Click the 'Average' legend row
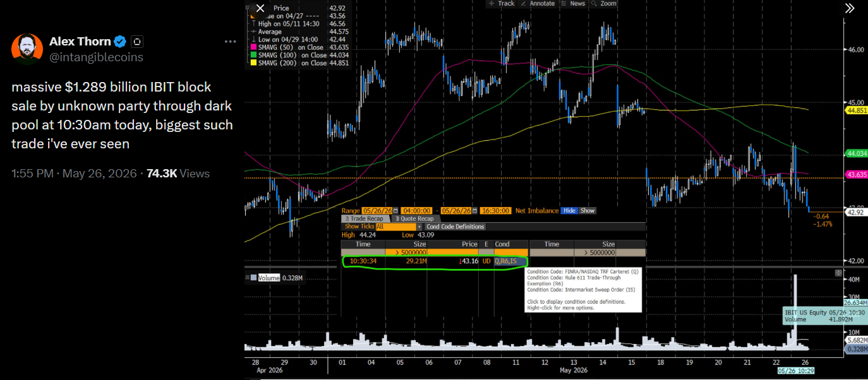The width and height of the screenshot is (868, 380). click(x=299, y=32)
